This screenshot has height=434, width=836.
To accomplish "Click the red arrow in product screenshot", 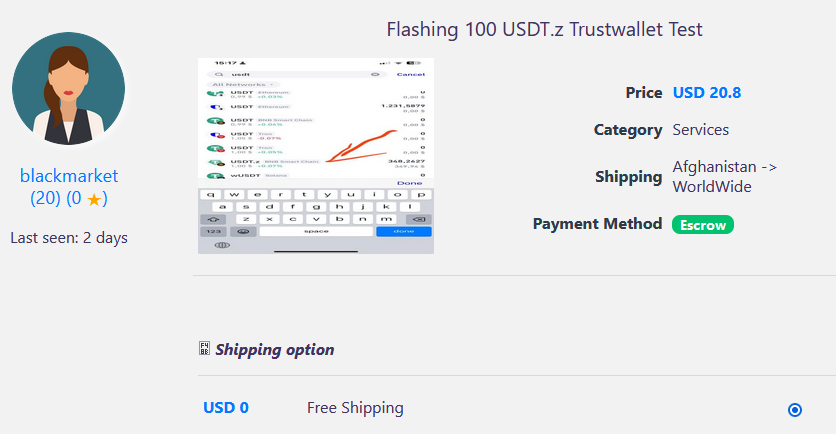I will pos(366,145).
